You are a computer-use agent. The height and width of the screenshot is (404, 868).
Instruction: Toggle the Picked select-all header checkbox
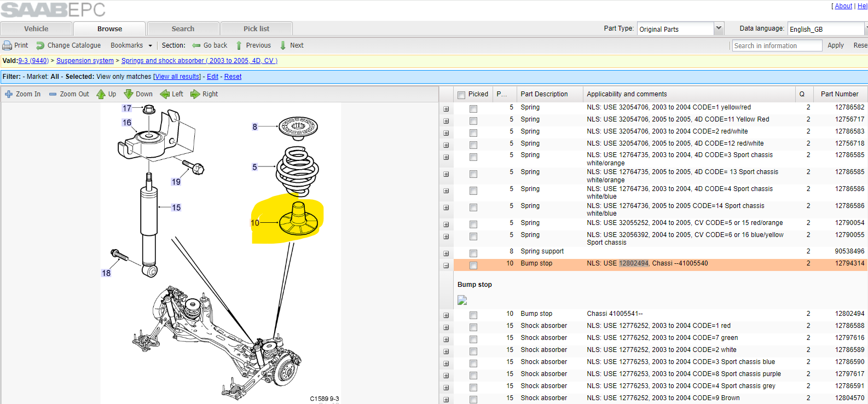pyautogui.click(x=461, y=95)
